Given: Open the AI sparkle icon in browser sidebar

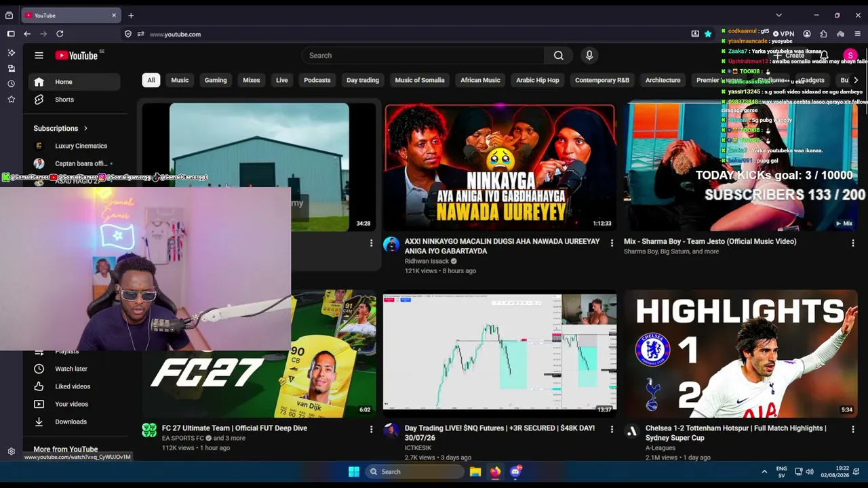Looking at the screenshot, I should [11, 53].
